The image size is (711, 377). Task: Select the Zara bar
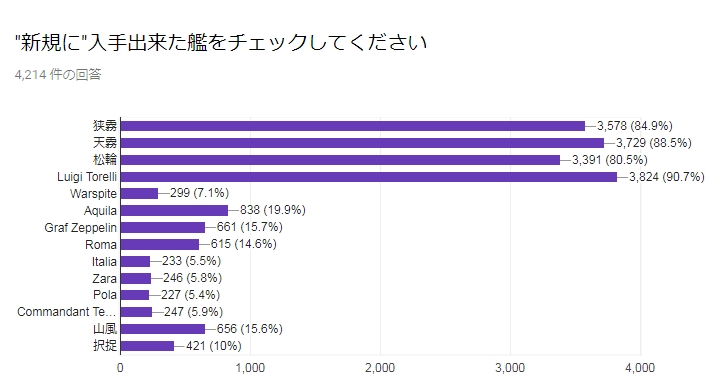pyautogui.click(x=136, y=279)
